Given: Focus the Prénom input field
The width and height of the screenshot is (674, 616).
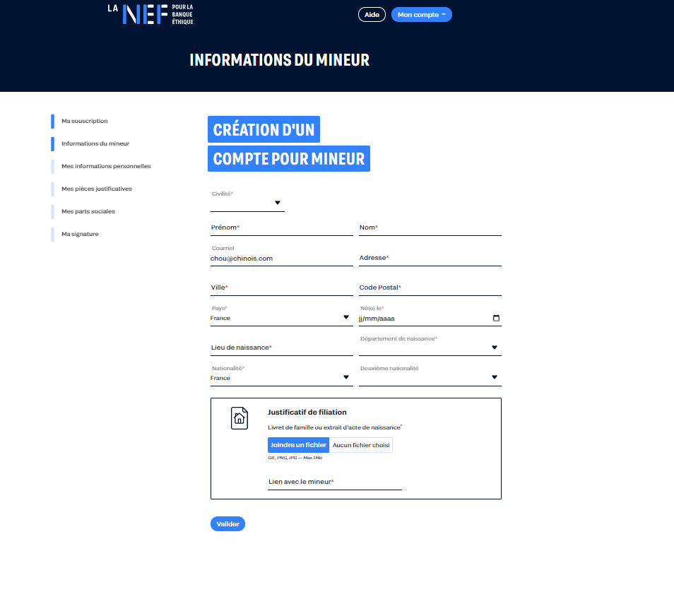Looking at the screenshot, I should (282, 228).
